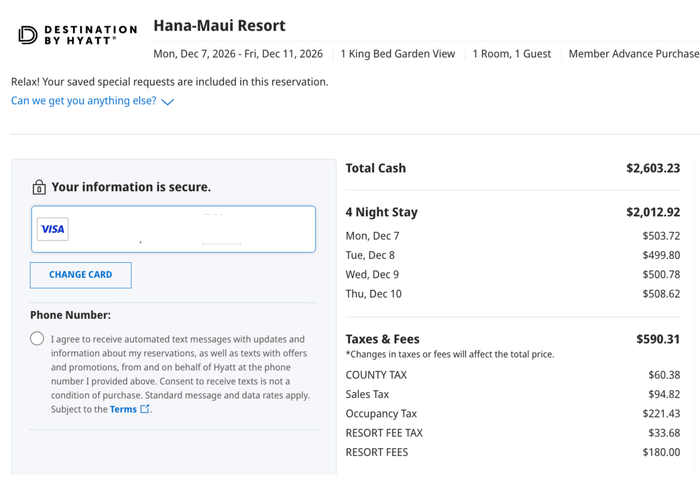
Task: Click the 'Member Advance Purchase' rate text
Action: click(x=634, y=54)
